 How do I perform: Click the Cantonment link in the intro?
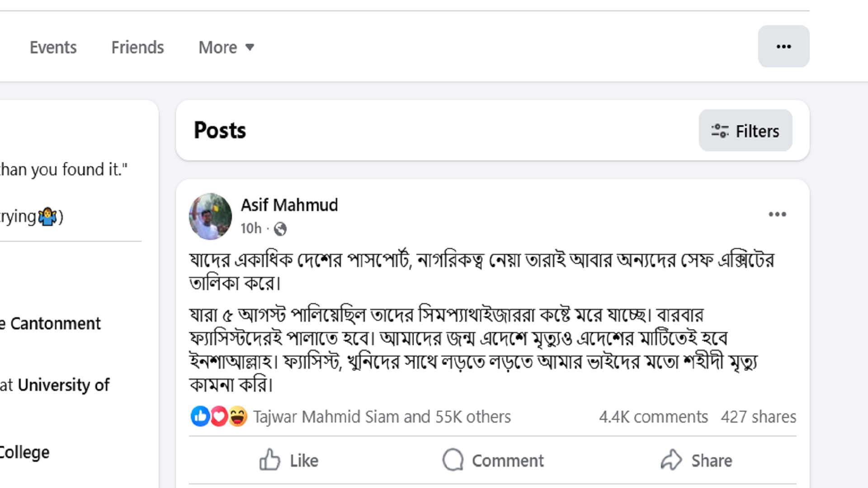click(x=55, y=324)
